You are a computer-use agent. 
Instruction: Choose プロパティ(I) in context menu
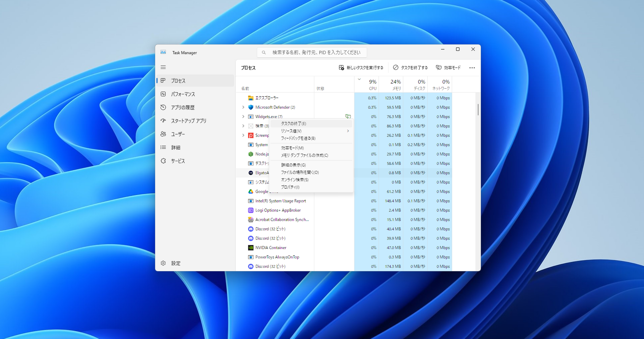[x=311, y=187]
